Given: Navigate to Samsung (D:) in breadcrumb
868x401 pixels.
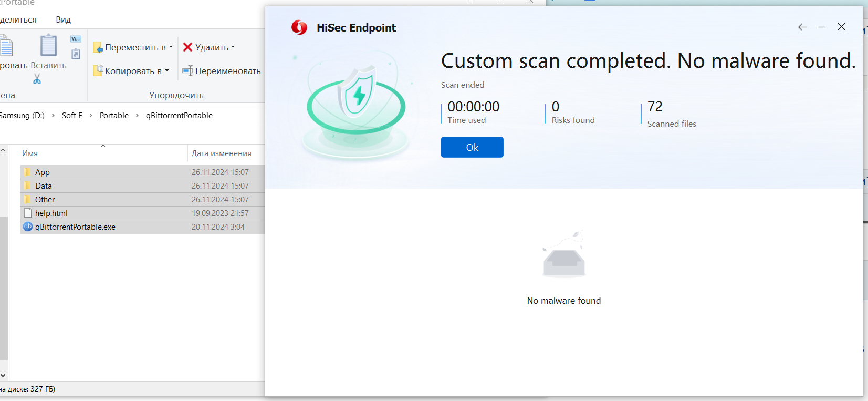Looking at the screenshot, I should (x=22, y=116).
